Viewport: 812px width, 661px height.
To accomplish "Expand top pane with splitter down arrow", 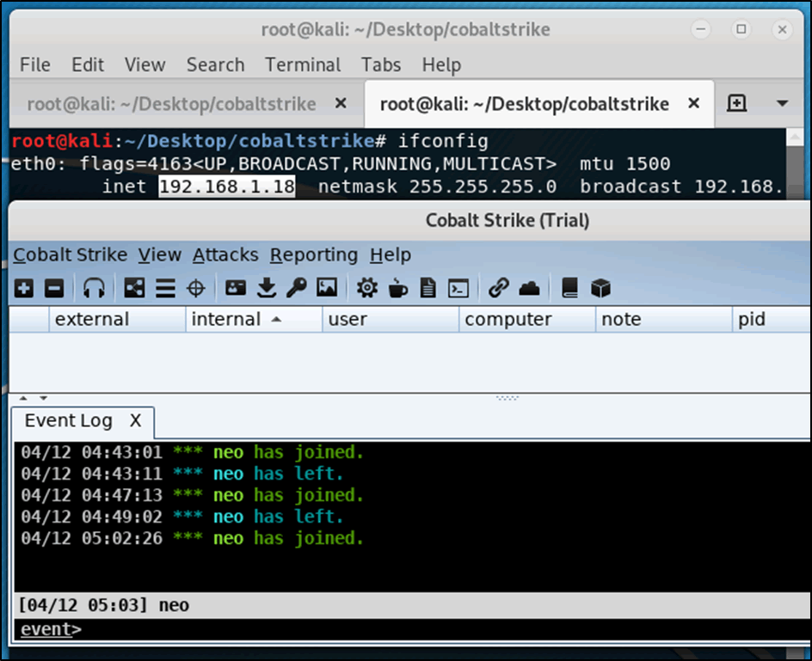I will click(44, 398).
